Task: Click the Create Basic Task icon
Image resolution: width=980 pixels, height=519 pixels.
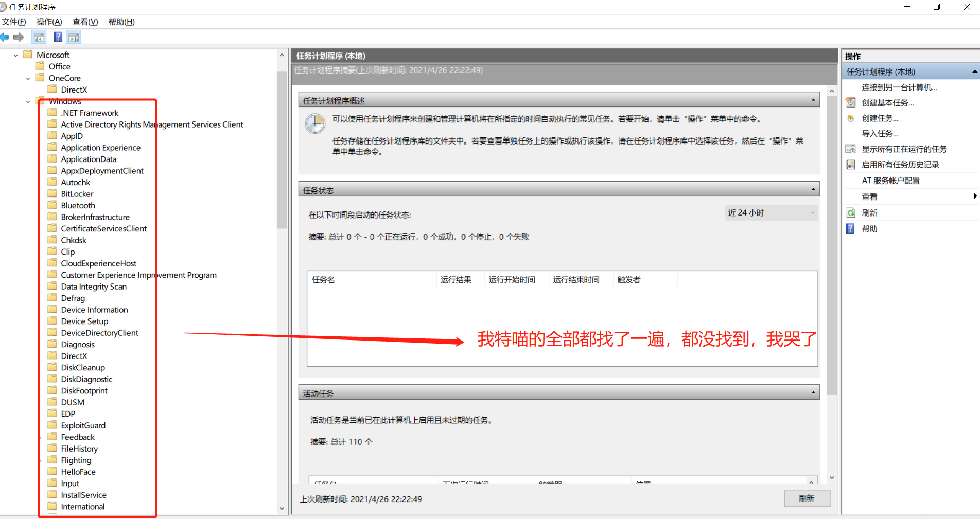Action: click(x=851, y=103)
